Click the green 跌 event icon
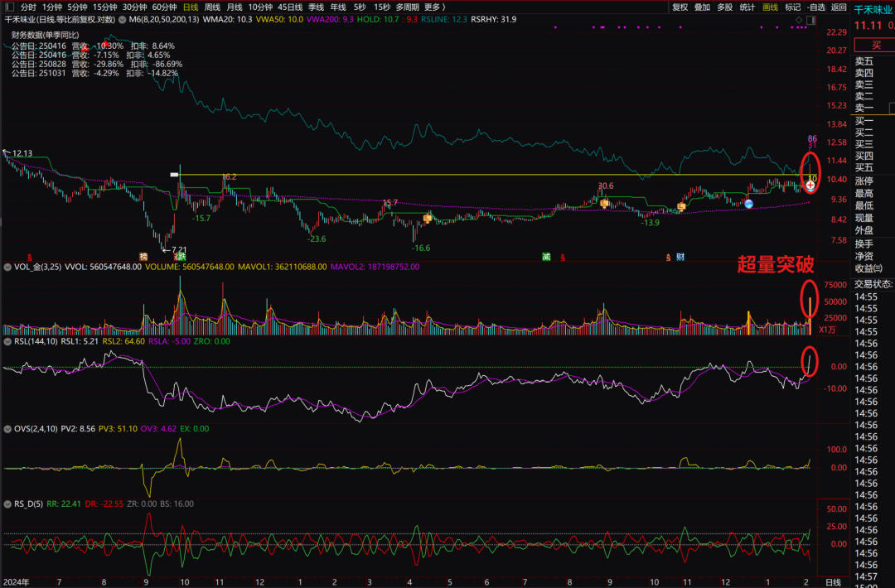 point(181,257)
